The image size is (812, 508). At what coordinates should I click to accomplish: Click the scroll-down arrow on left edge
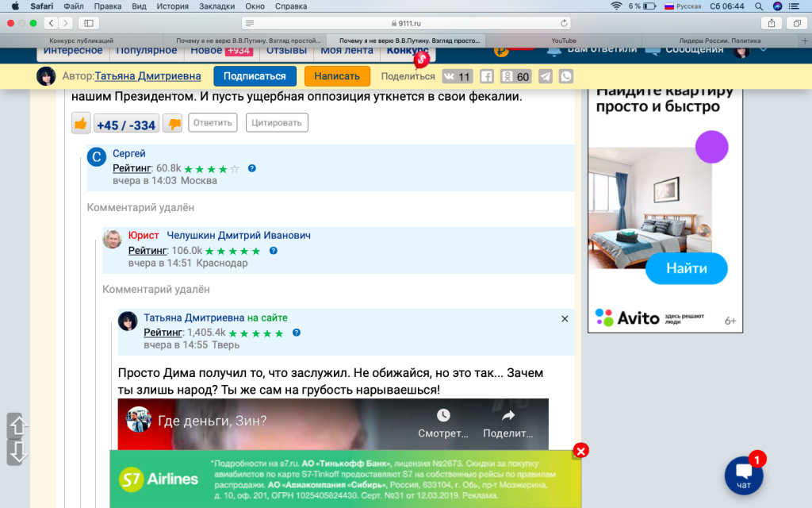tap(17, 452)
